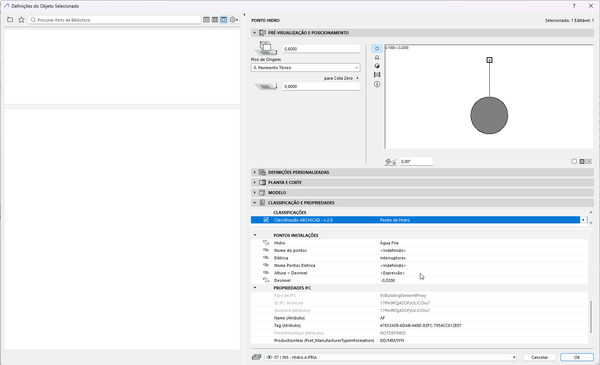Click the rotation angle icon below preview
600x365 pixels.
(x=390, y=162)
